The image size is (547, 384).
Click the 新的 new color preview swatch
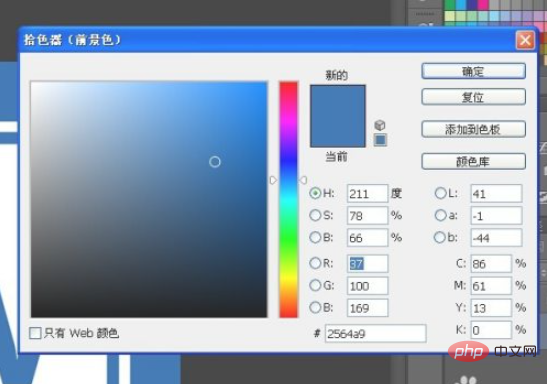point(338,100)
